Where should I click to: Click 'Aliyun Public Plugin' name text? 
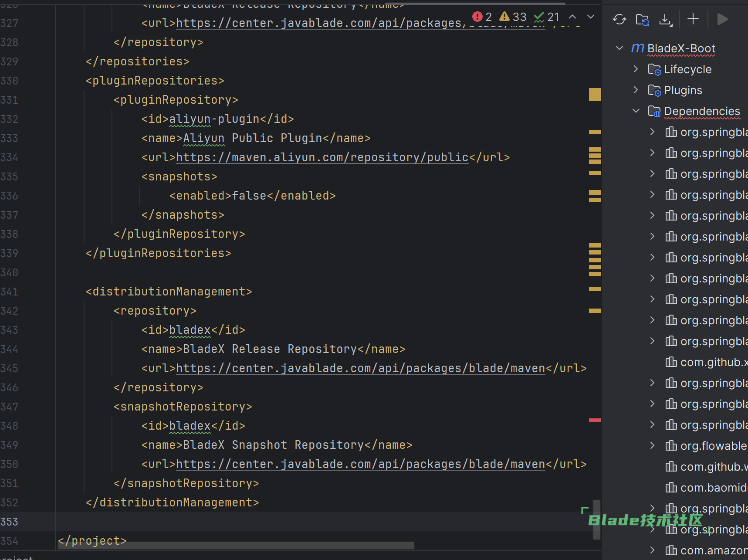point(253,138)
